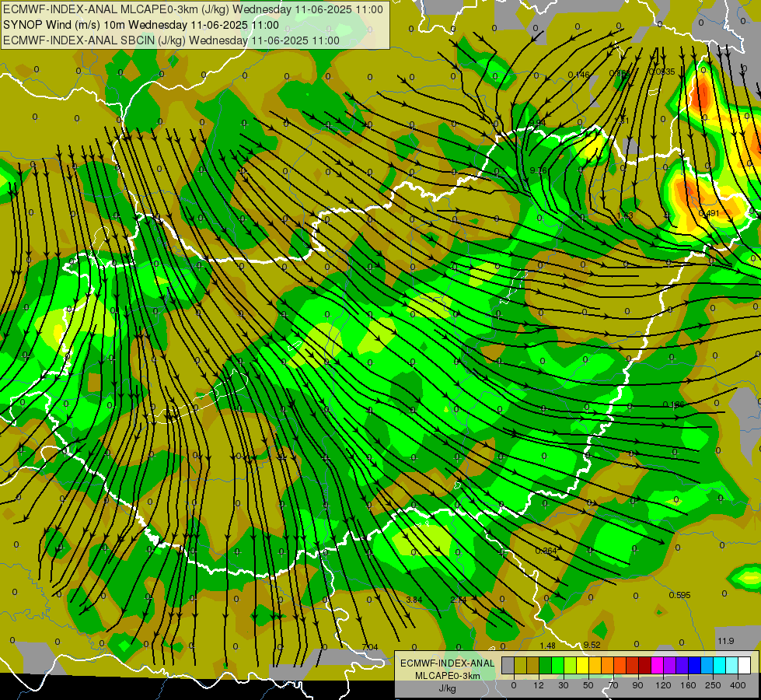Click the legend tick label 120
761x700 pixels.
tap(663, 685)
